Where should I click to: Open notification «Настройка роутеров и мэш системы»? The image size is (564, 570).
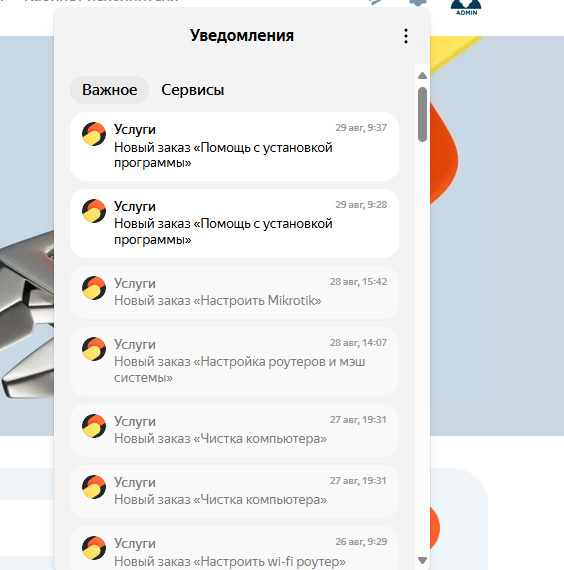(234, 361)
